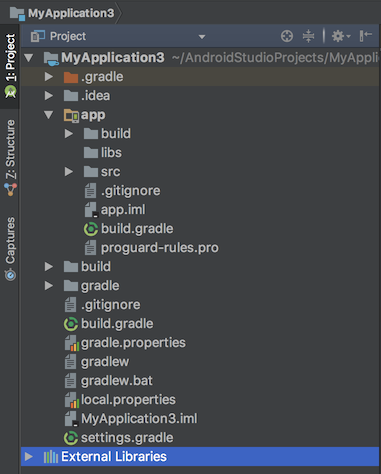Expand the gradle folder
This screenshot has width=381, height=474.
pos(49,285)
